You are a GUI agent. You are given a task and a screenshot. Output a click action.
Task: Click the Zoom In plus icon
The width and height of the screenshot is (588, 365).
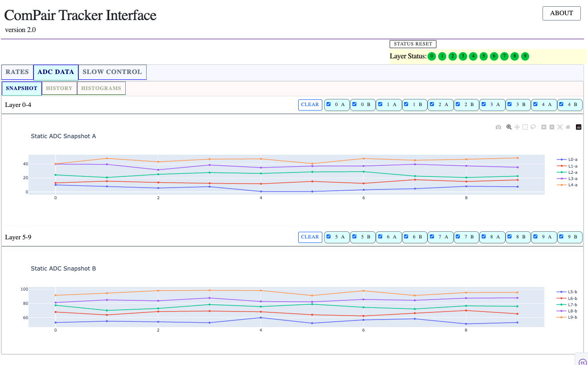point(544,127)
